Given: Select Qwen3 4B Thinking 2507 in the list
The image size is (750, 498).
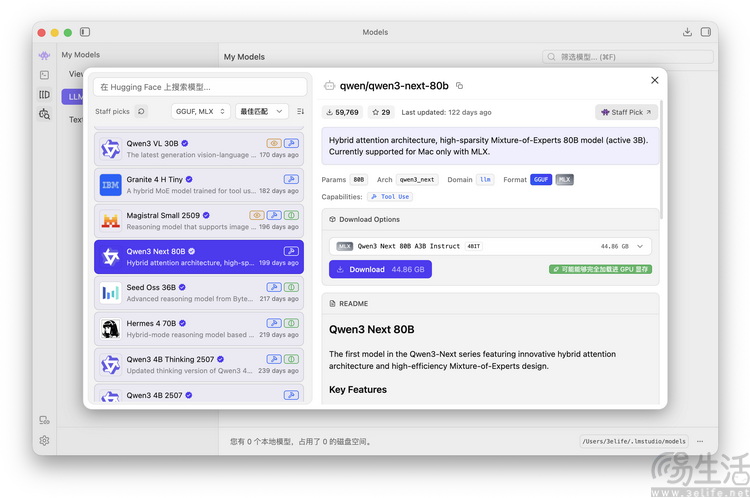Looking at the screenshot, I should coord(199,365).
